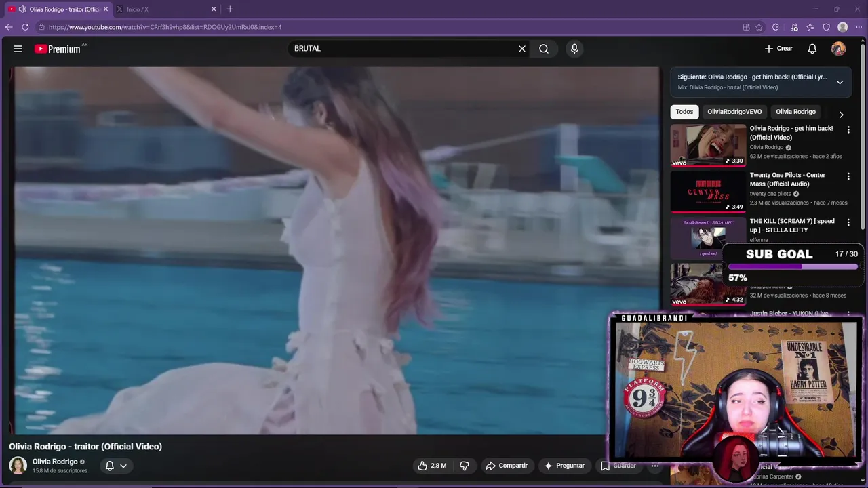Open Twenty One Pilots Center Mass thumbnail
868x488 pixels.
(708, 192)
